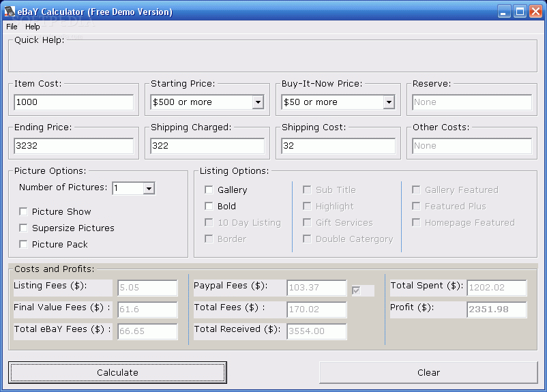Toggle the Double Catergory checkbox
The width and height of the screenshot is (547, 392).
[307, 239]
